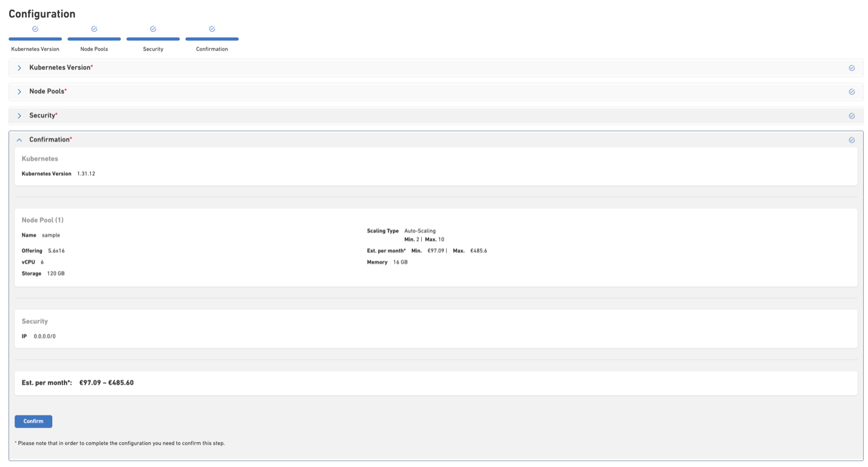Click the check icon above Security step
This screenshot has width=868, height=467.
(x=153, y=29)
